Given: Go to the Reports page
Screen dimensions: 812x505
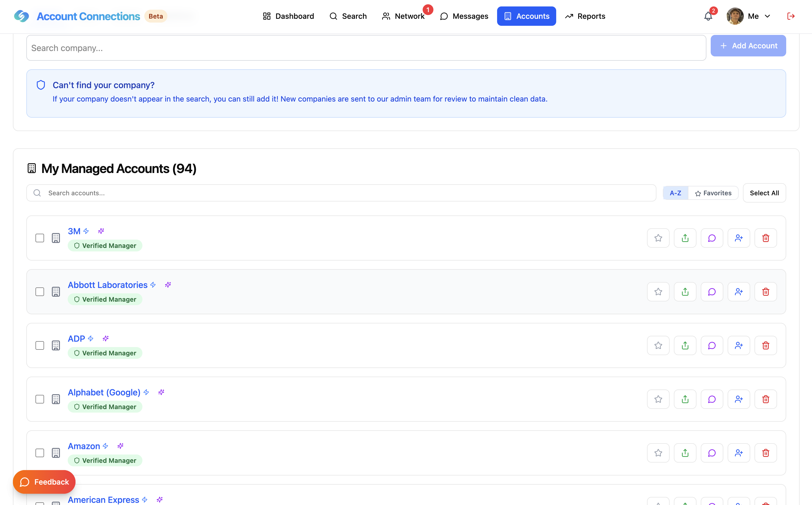Looking at the screenshot, I should point(585,16).
